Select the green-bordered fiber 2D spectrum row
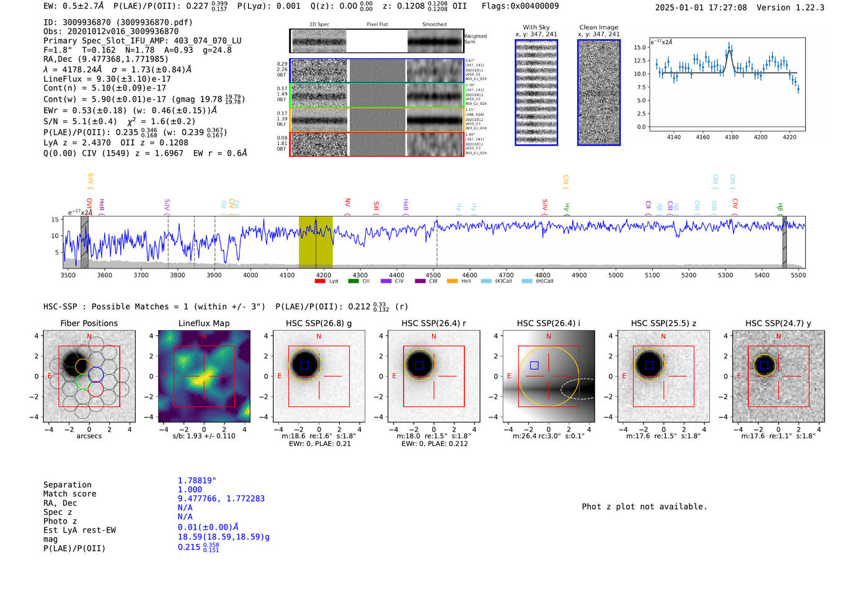The width and height of the screenshot is (868, 591). point(377,96)
